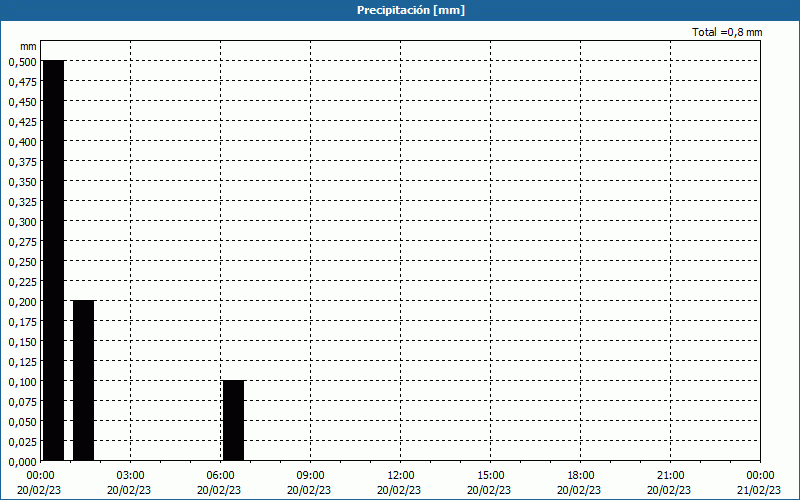Click the 0,050 y-axis label
Screen dimensions: 800x500
pos(23,421)
